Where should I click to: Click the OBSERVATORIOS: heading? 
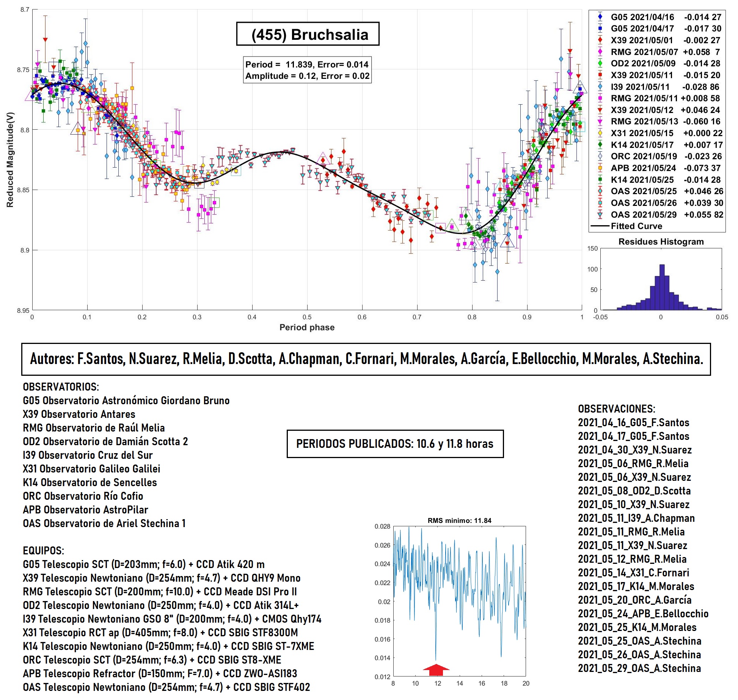[x=61, y=387]
